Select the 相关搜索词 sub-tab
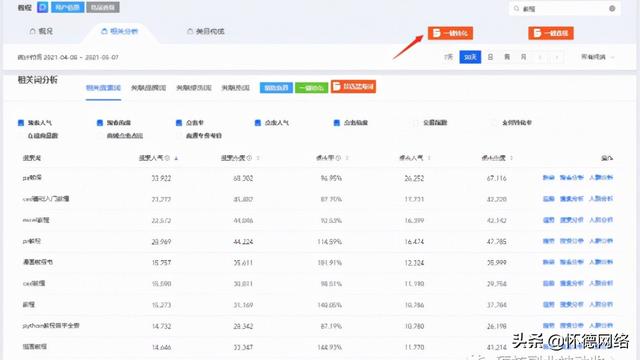640x360 pixels. coord(103,88)
